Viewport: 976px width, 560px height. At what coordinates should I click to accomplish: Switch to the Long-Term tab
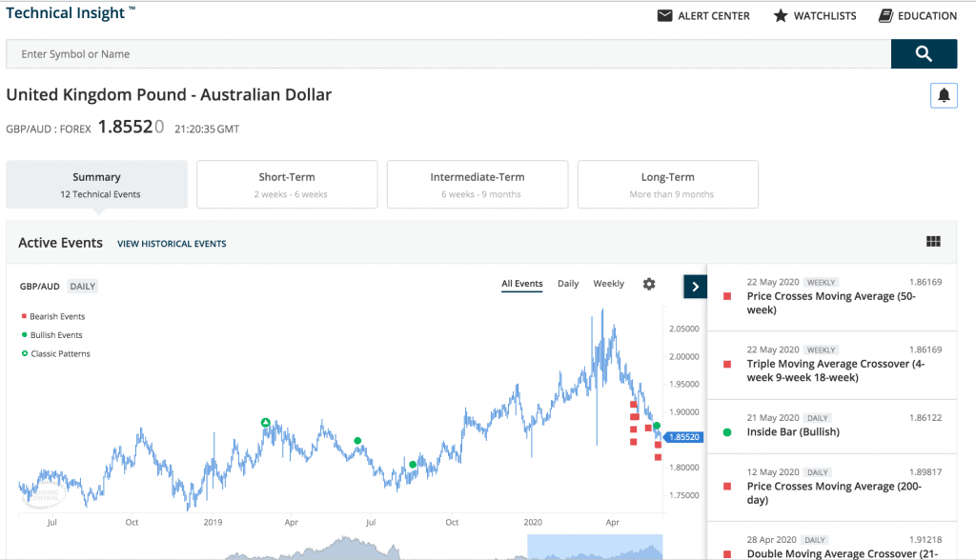[668, 184]
